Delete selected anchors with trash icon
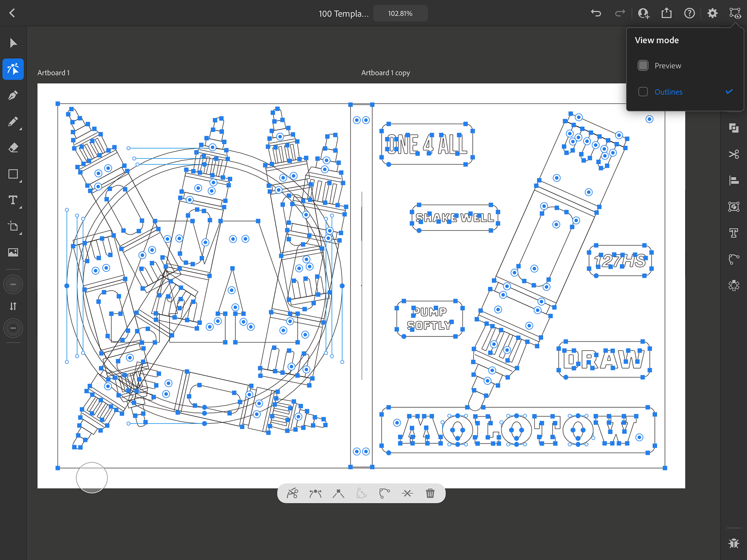The image size is (747, 560). coord(430,493)
